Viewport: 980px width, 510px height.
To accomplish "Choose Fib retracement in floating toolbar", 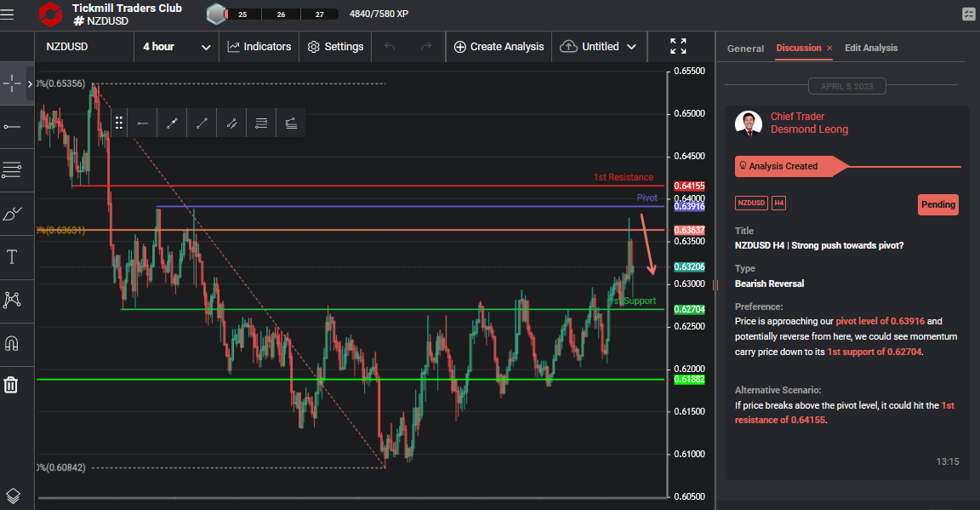I will [x=261, y=123].
